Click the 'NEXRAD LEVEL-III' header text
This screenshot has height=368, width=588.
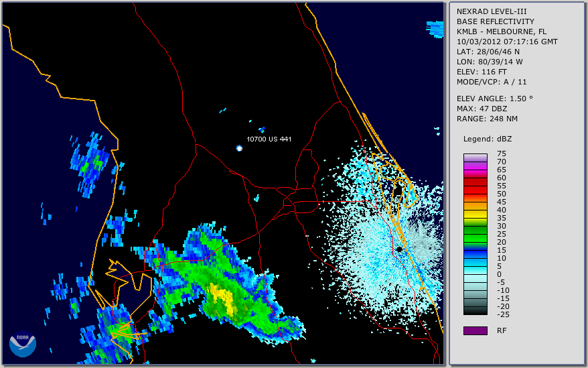pos(492,11)
